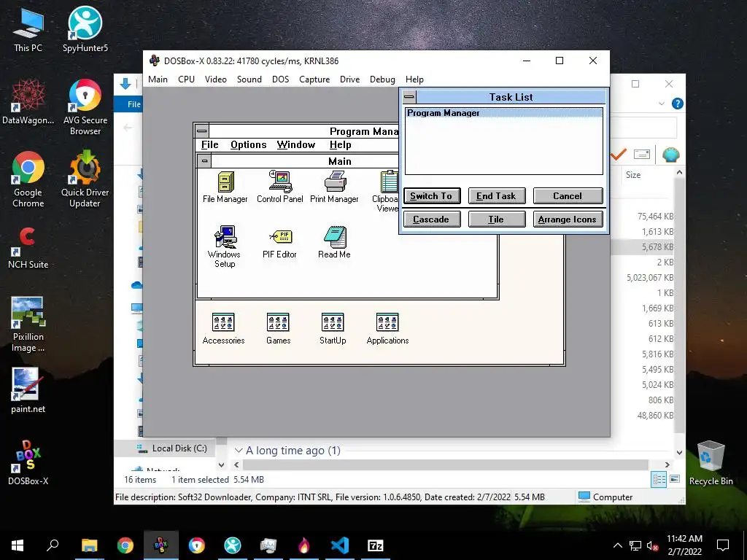Launch paint.net desktop shortcut
747x560 pixels.
coord(28,391)
